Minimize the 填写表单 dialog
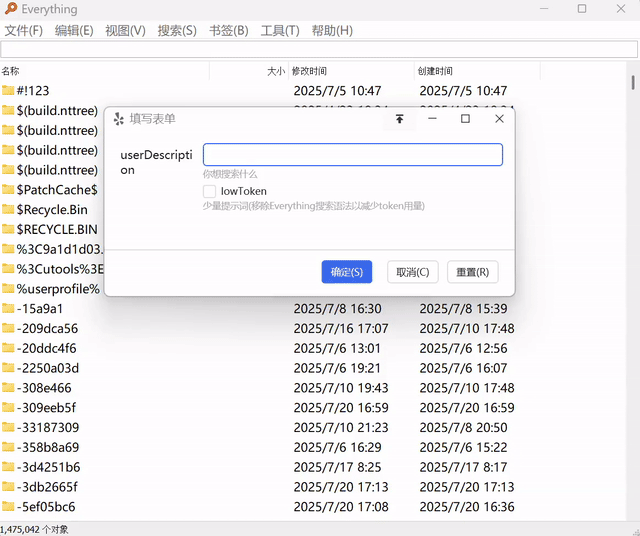The width and height of the screenshot is (640, 536). click(432, 119)
